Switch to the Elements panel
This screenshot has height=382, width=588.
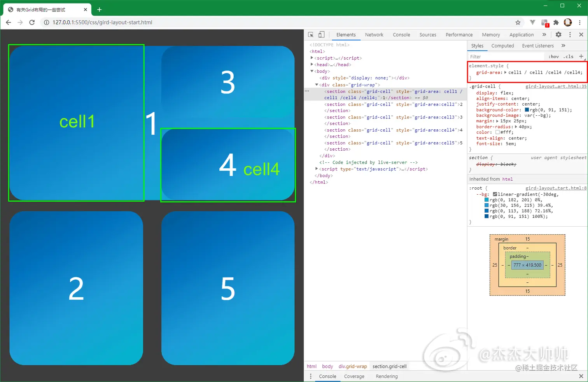(346, 35)
